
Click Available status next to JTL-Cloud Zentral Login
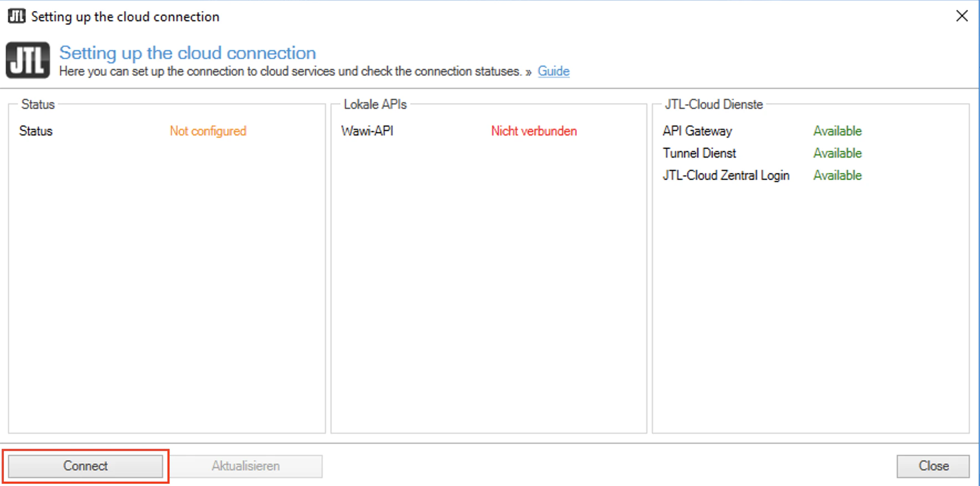coord(838,175)
